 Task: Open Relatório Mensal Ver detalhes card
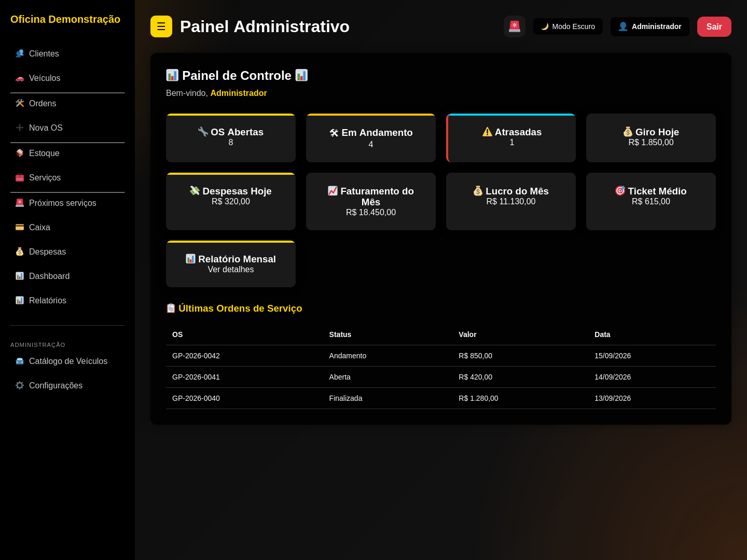click(231, 264)
